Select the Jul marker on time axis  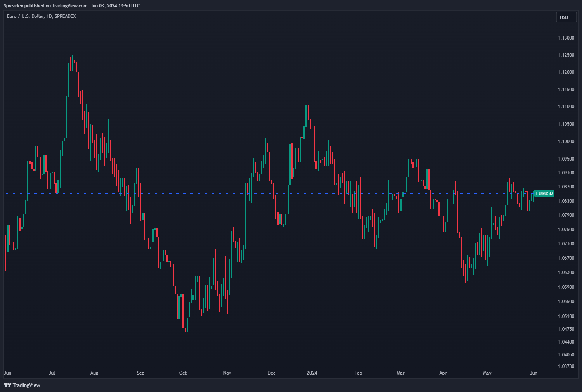(52, 373)
